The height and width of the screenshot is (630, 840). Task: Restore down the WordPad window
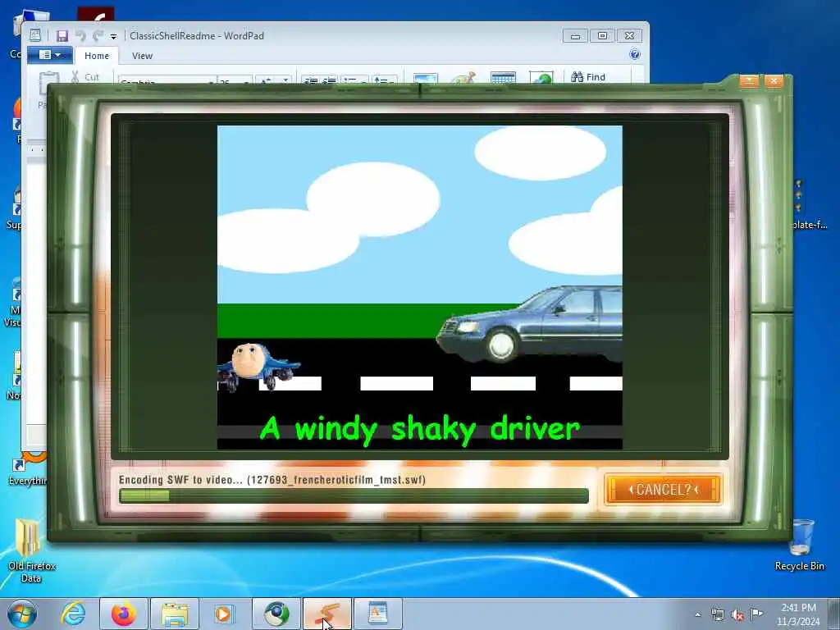602,36
